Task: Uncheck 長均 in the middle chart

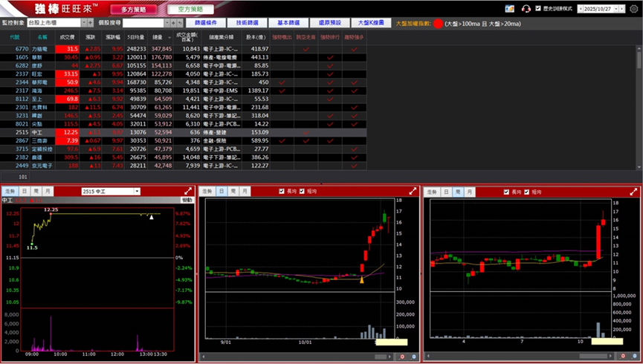Action: pyautogui.click(x=282, y=192)
